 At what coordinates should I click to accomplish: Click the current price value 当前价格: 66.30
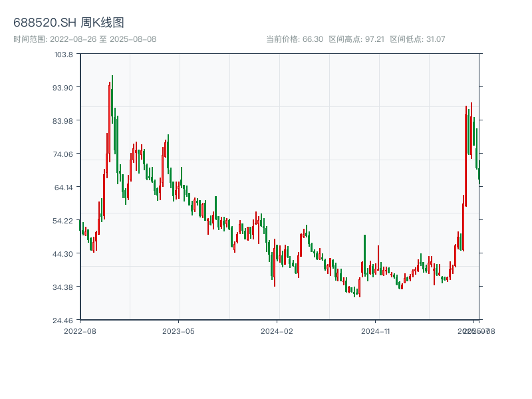point(295,39)
